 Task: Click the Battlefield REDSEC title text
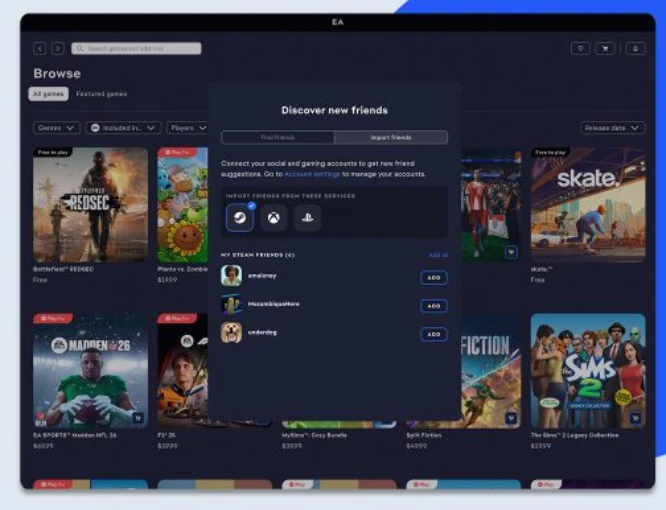[x=63, y=269]
